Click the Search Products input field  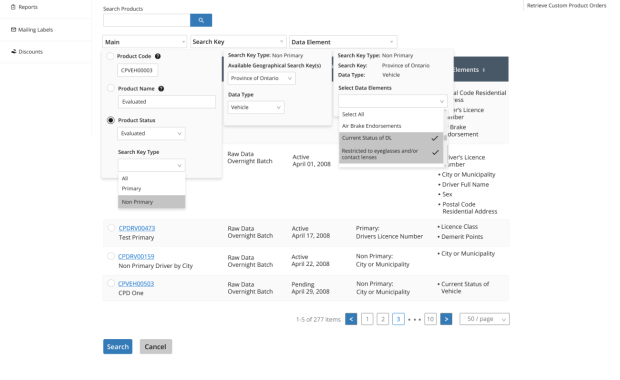pyautogui.click(x=147, y=20)
